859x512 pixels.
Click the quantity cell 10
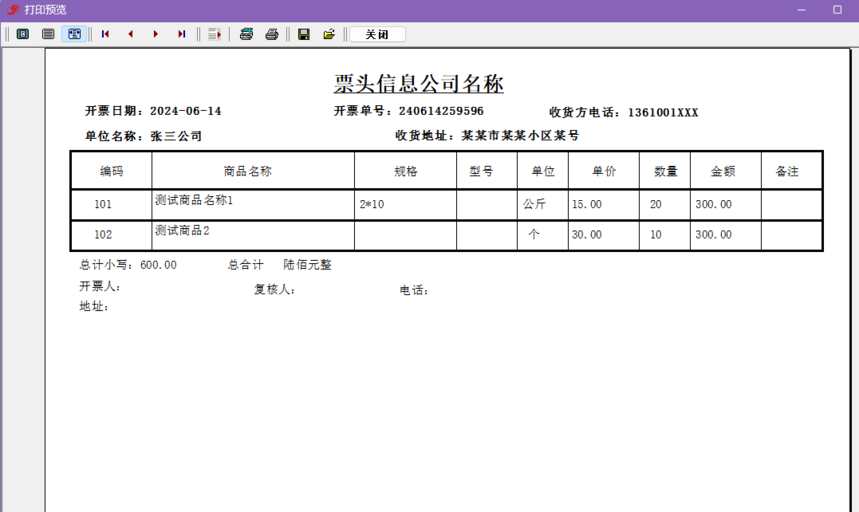656,235
